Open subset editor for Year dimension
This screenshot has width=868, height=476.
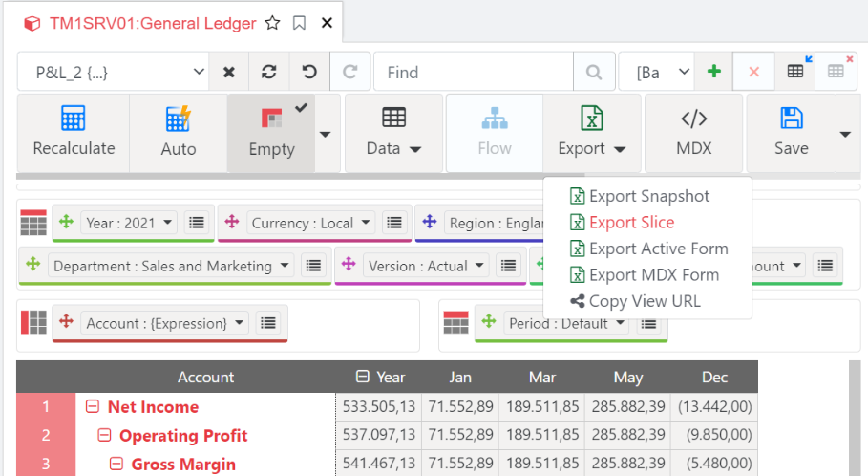coord(197,223)
